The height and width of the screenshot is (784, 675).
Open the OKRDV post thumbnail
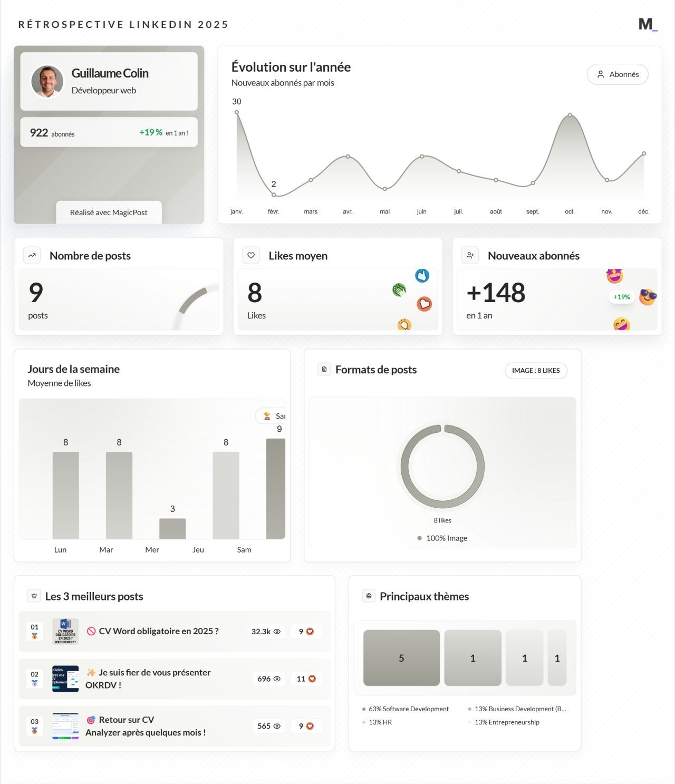click(x=65, y=679)
